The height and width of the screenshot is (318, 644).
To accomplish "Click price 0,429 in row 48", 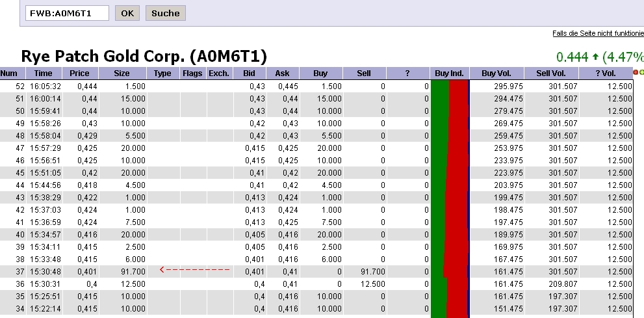I will (87, 135).
